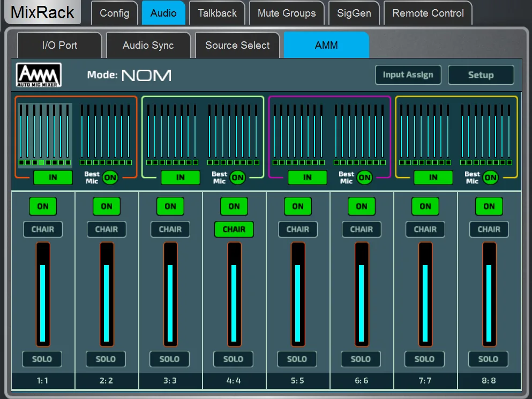Solo channel 5:5
This screenshot has width=532, height=399.
click(x=297, y=359)
